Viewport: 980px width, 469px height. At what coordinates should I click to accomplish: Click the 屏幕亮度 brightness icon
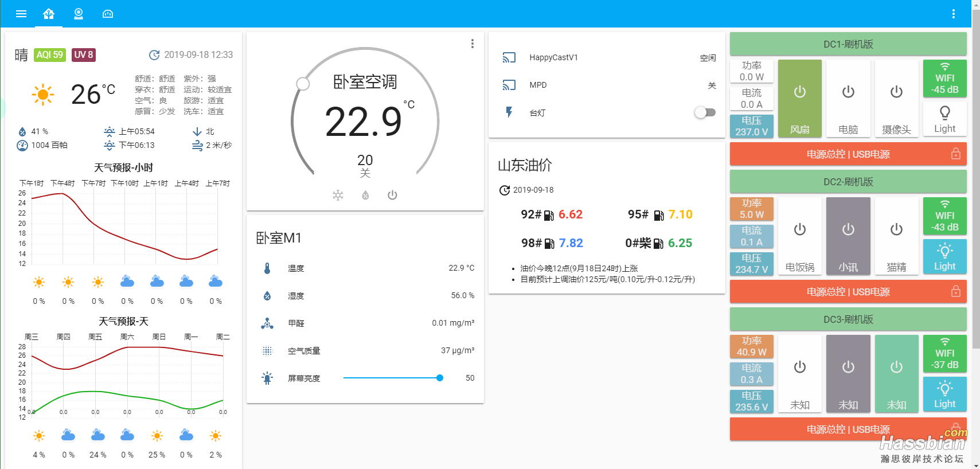point(267,378)
